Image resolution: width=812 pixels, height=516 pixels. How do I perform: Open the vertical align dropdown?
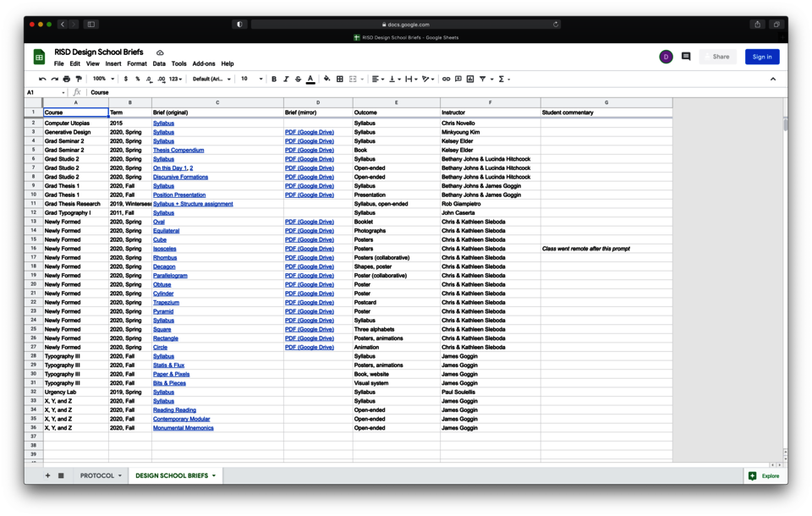click(395, 79)
